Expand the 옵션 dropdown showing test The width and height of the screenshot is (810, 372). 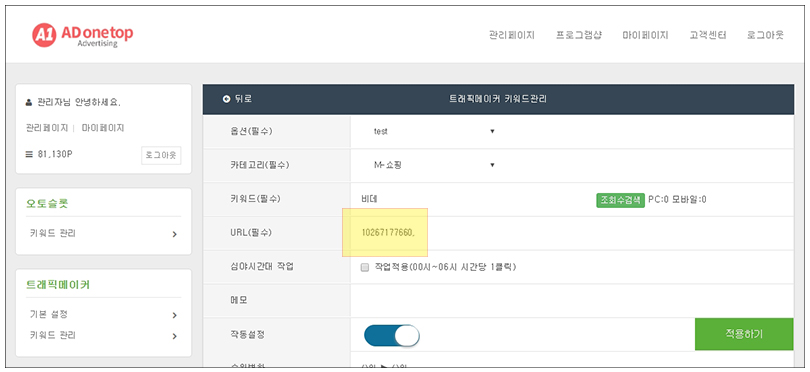click(x=433, y=131)
